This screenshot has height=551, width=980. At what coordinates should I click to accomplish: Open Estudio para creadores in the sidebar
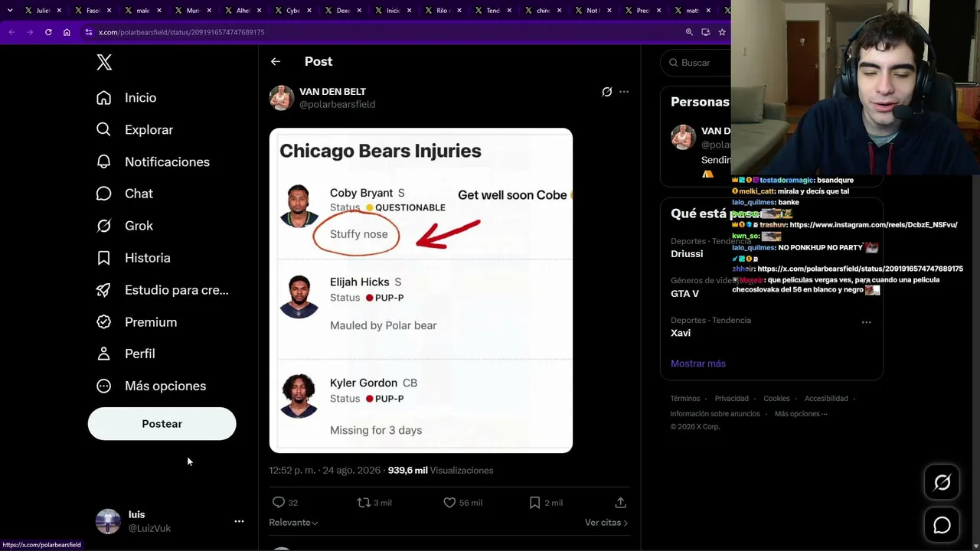162,291
